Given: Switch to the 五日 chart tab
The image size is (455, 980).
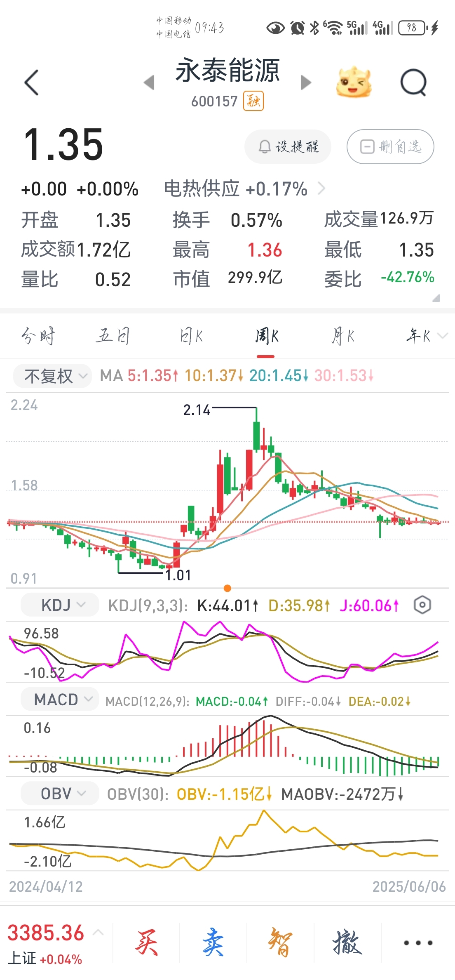Looking at the screenshot, I should click(x=113, y=336).
